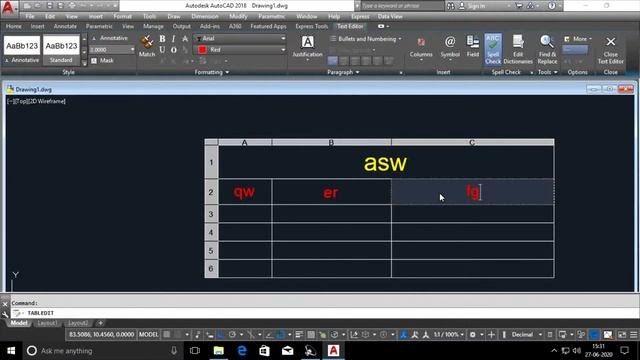Toggle Bold formatting
This screenshot has height=360, width=640.
pos(162,38)
